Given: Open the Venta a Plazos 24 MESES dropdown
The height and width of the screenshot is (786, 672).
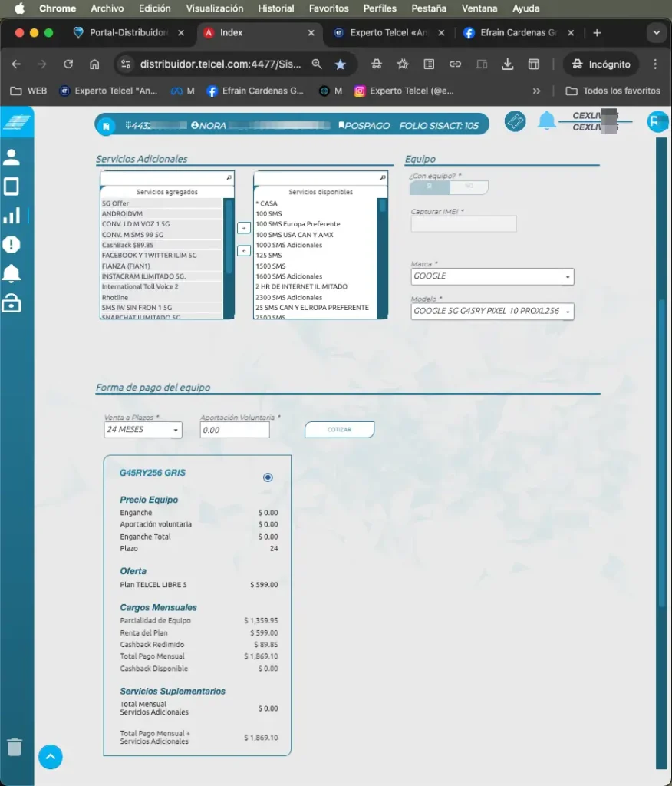Looking at the screenshot, I should [x=143, y=430].
